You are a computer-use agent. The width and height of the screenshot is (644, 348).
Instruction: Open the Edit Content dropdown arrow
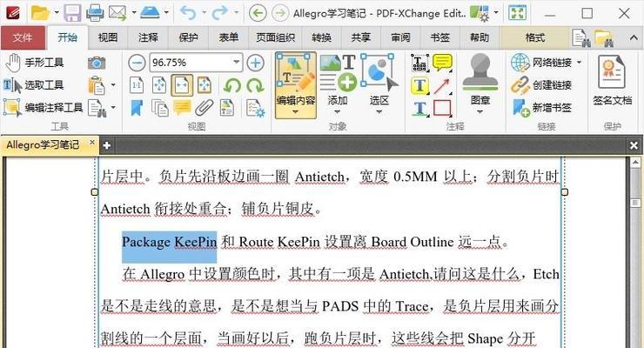pos(295,112)
